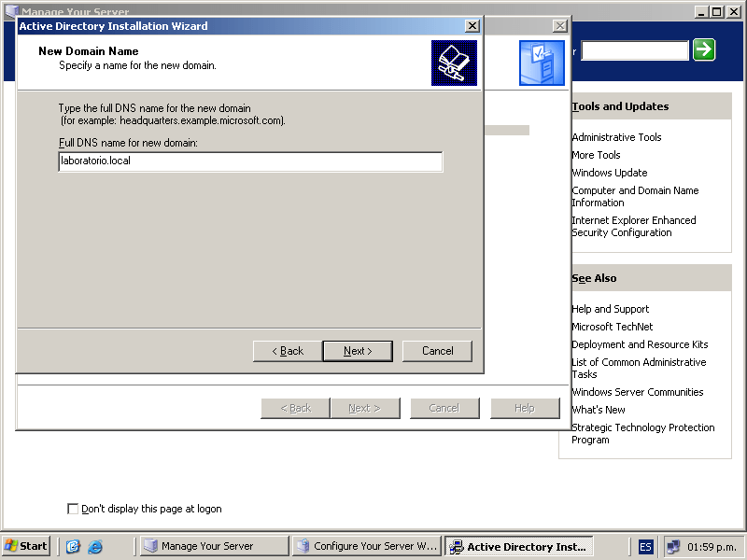Open the Windows Update link
This screenshot has width=747, height=560.
[x=609, y=173]
